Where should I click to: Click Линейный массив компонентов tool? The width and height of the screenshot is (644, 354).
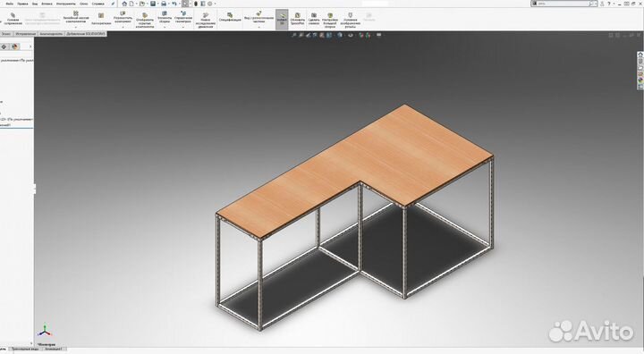point(76,17)
